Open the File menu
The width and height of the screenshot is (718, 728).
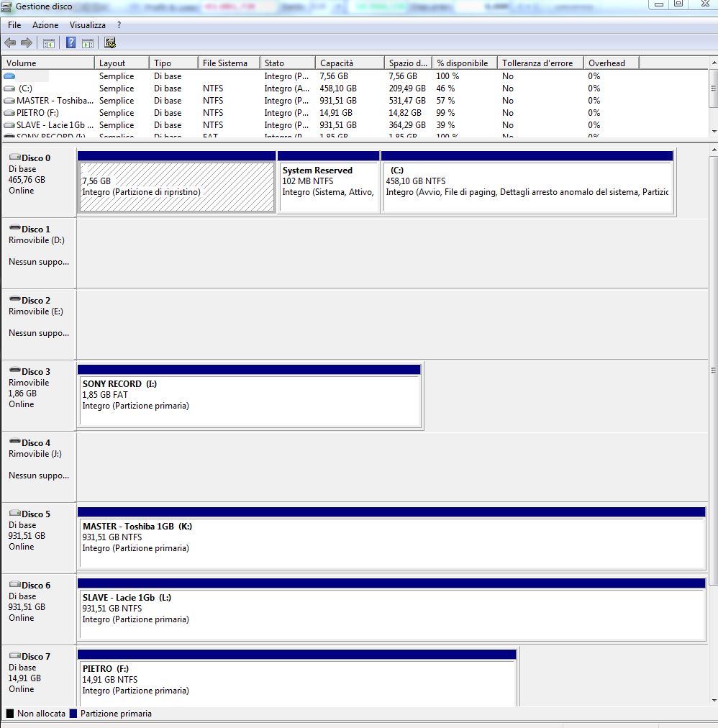click(x=14, y=25)
